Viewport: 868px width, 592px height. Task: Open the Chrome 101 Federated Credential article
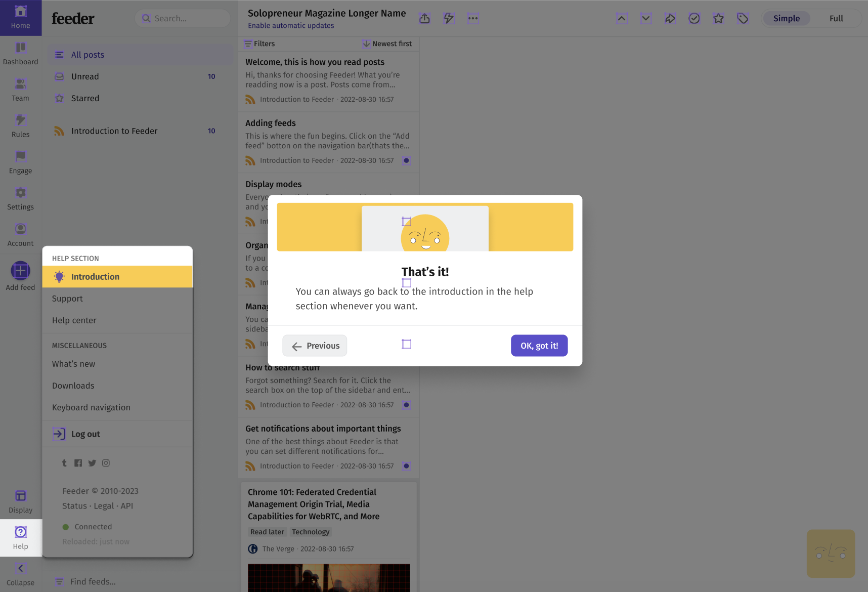[x=314, y=504]
